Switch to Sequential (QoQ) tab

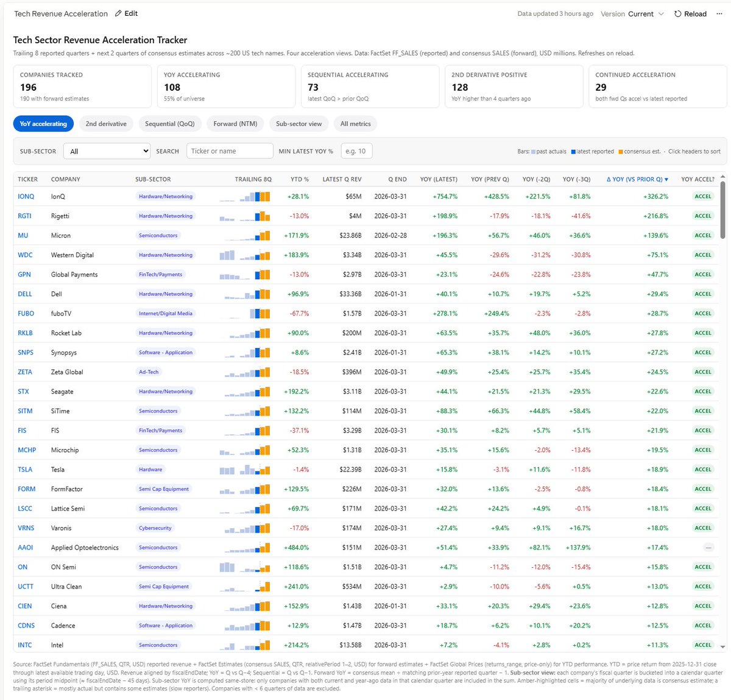coord(170,124)
